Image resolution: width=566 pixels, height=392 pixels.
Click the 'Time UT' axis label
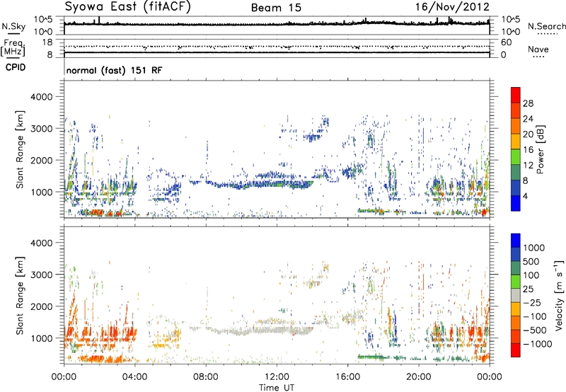pos(277,388)
